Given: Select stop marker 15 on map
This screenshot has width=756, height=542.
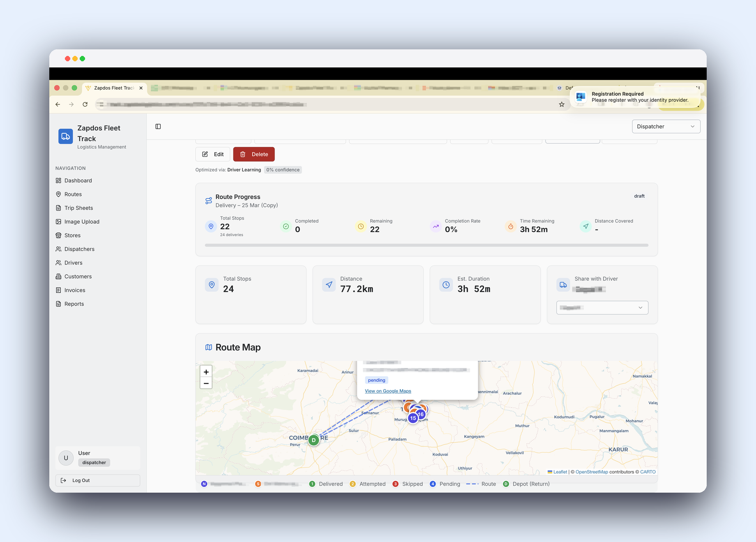Looking at the screenshot, I should 413,418.
